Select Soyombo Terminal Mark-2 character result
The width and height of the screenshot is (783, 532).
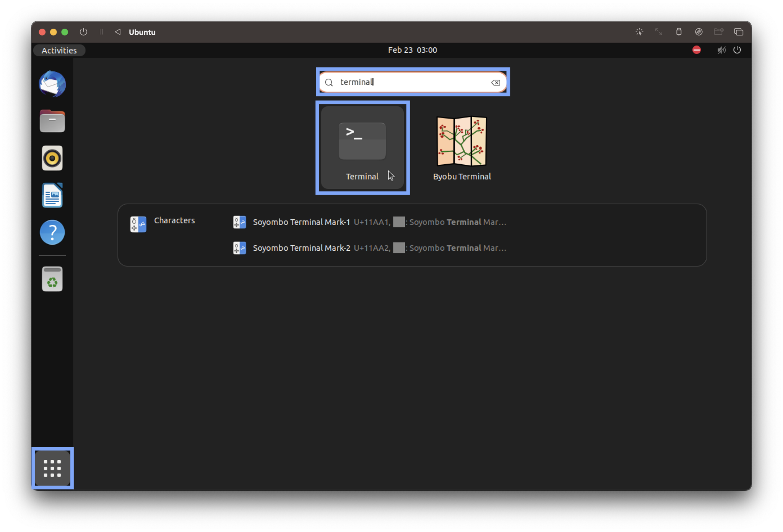coord(301,248)
